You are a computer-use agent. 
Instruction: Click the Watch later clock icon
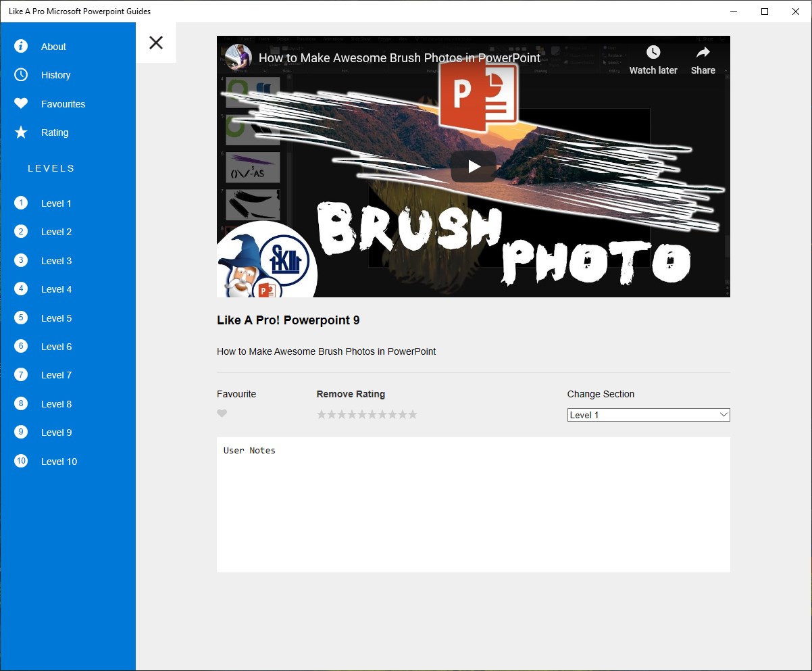[x=653, y=53]
